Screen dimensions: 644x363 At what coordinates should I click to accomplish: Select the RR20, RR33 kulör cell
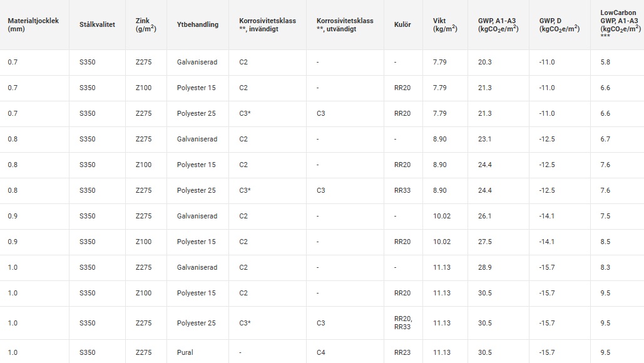[x=403, y=323]
